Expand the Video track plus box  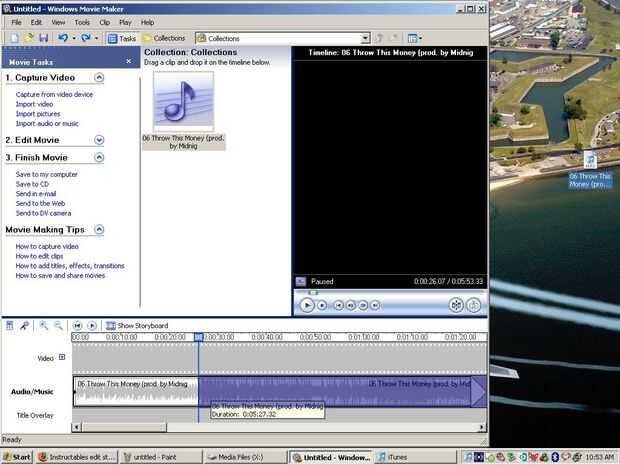[x=62, y=357]
